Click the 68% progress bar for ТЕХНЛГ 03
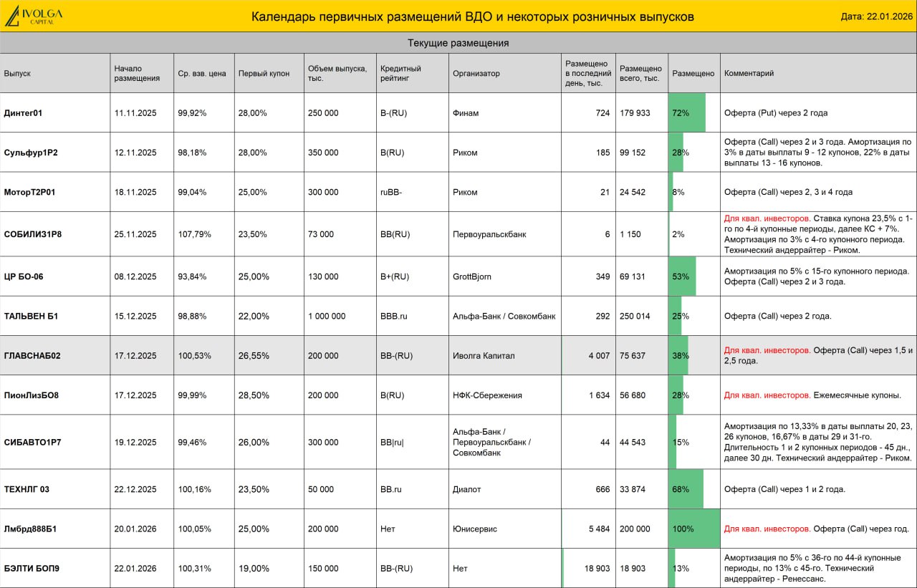This screenshot has width=917, height=588. click(x=686, y=489)
